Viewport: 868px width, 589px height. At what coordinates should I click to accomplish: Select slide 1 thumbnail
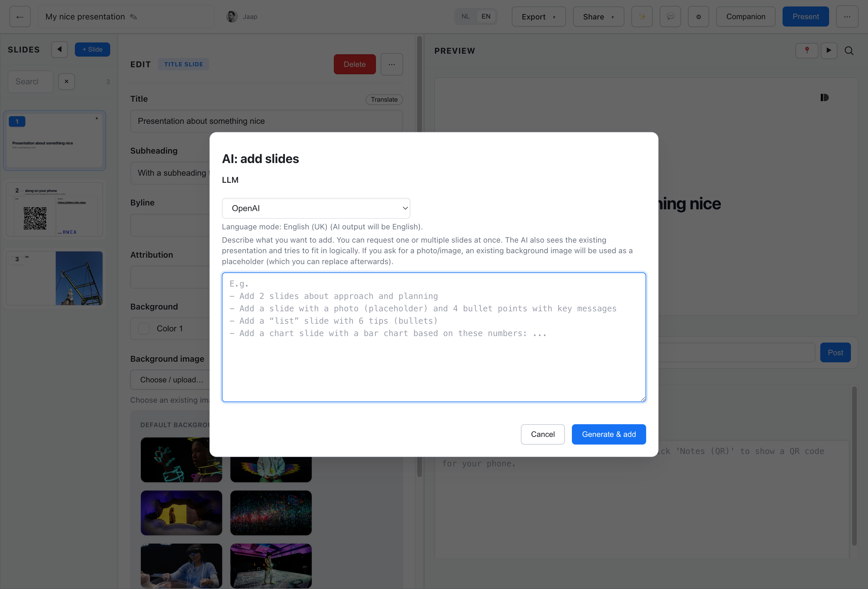point(55,141)
